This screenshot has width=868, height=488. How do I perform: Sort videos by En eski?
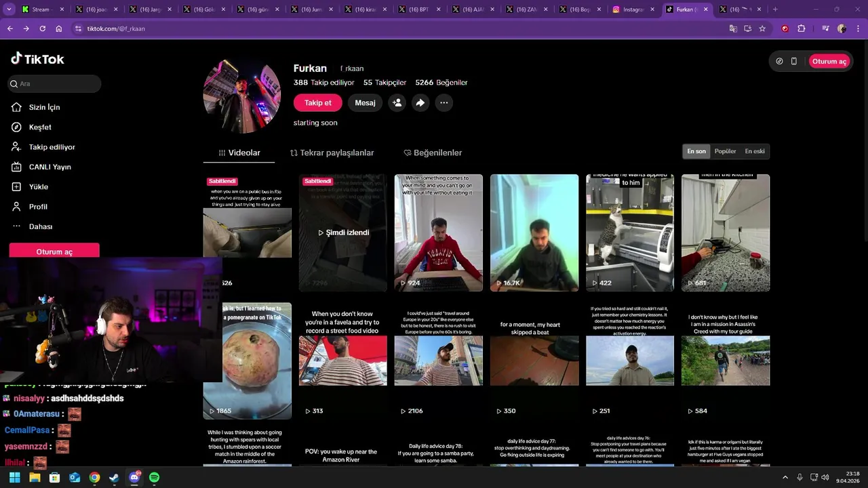point(755,151)
